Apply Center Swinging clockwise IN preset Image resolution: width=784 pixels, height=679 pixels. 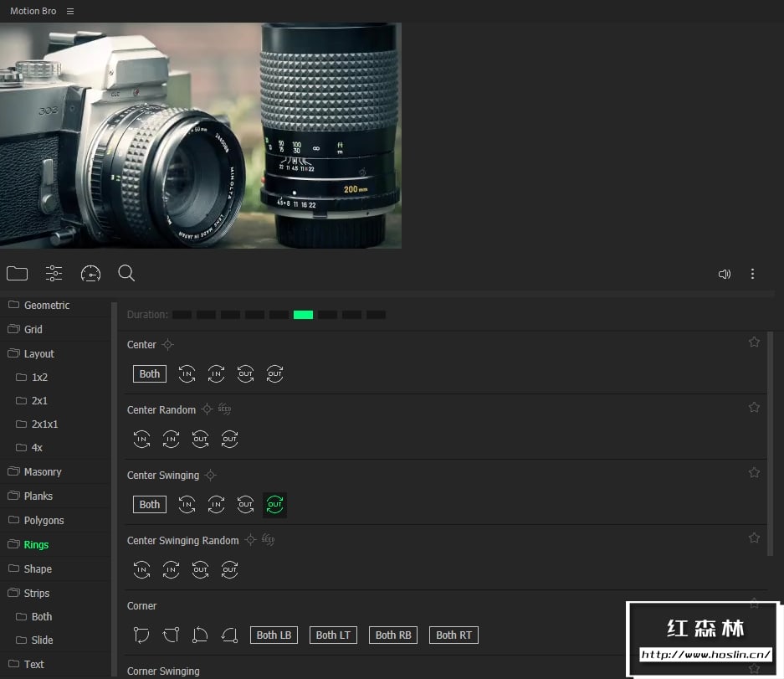216,504
